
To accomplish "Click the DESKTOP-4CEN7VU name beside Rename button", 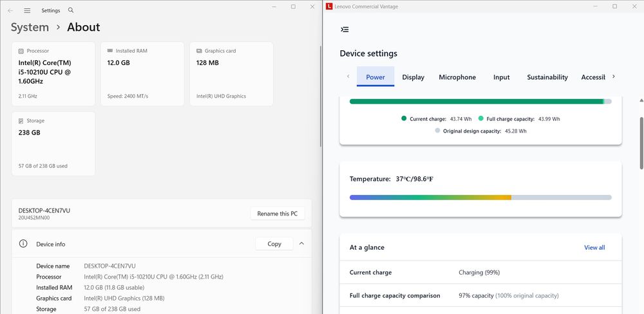I will click(x=44, y=210).
